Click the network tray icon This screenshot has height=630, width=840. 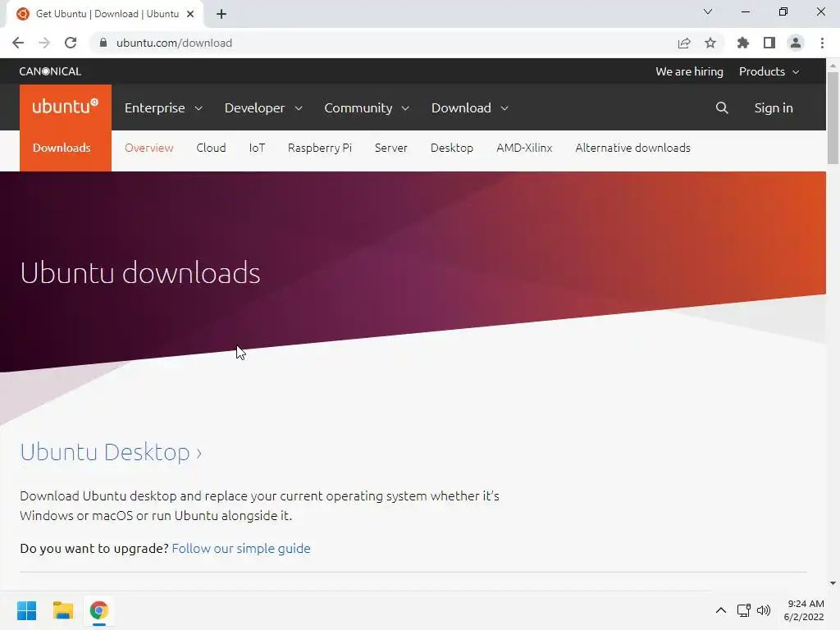[743, 610]
